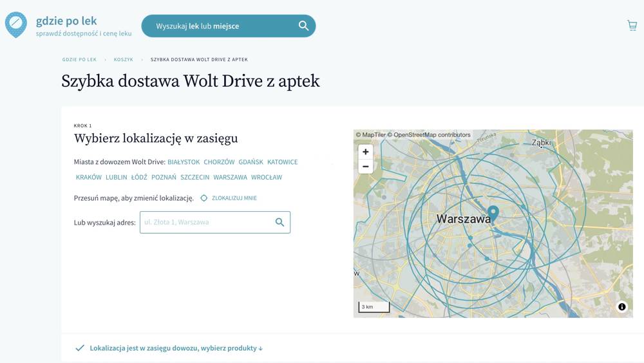Image resolution: width=644 pixels, height=363 pixels.
Task: Select the city POZNAŃ
Action: [164, 178]
